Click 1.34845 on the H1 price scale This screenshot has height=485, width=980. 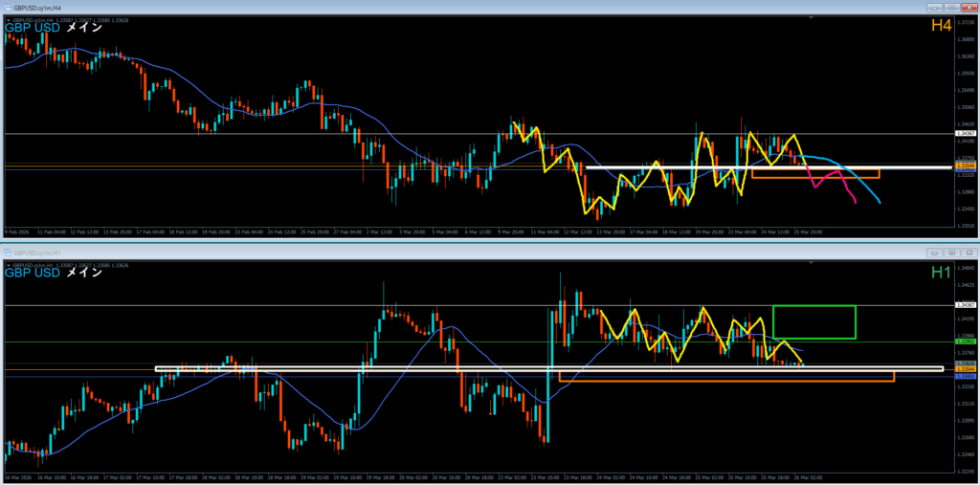(967, 268)
